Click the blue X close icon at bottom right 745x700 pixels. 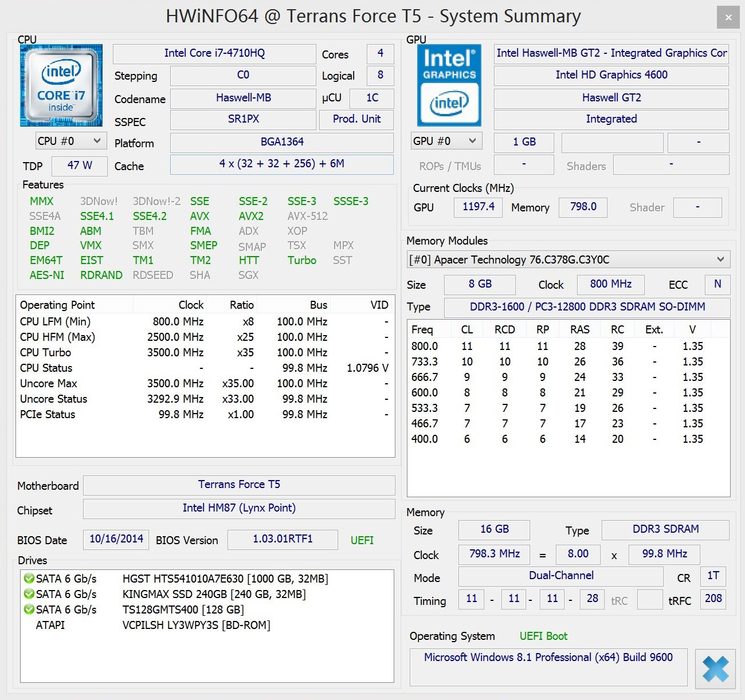click(715, 668)
